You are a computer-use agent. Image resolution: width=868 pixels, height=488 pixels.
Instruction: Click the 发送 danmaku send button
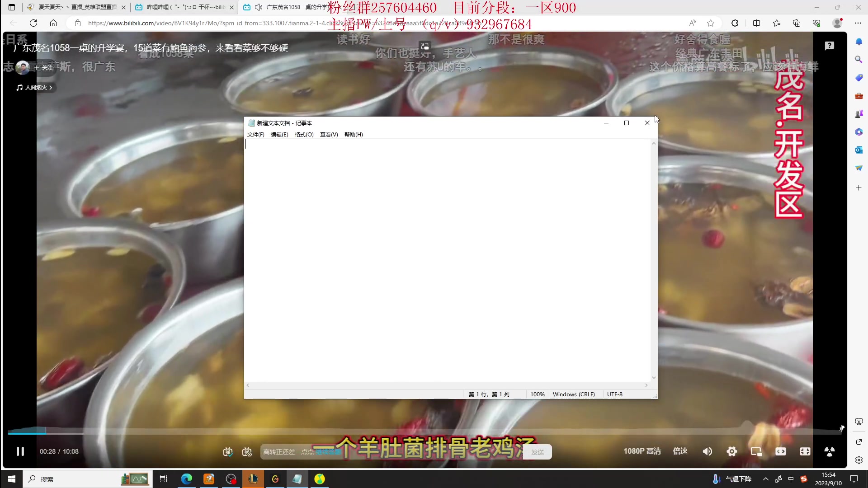(x=537, y=452)
